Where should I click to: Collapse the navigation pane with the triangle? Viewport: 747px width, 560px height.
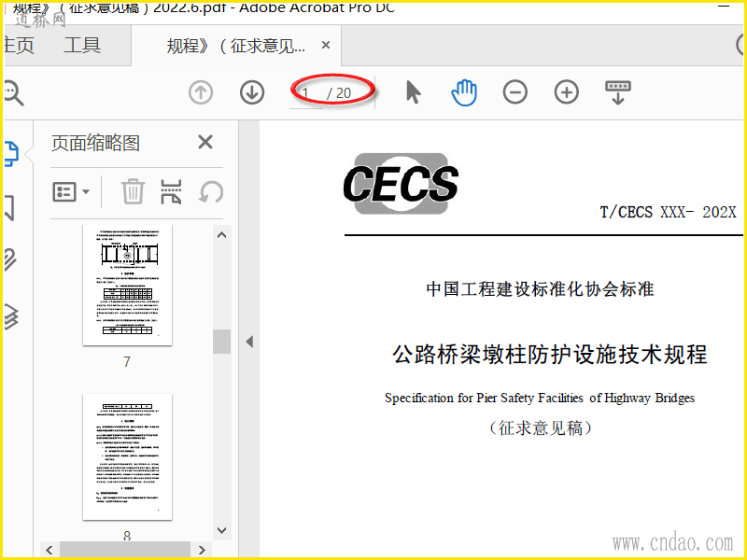(249, 342)
